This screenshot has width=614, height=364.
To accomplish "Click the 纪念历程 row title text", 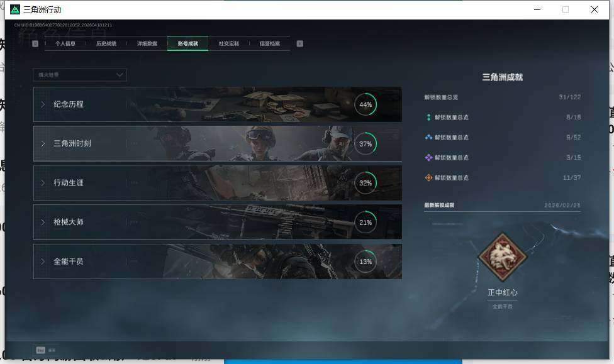I will tap(69, 104).
